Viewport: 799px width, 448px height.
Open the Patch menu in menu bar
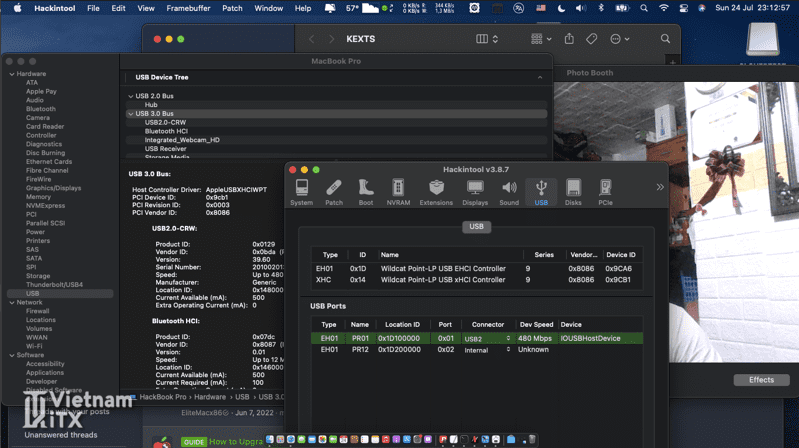(232, 8)
